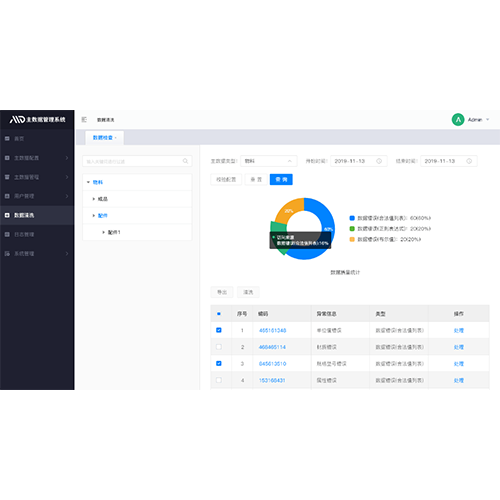Click the blue 查询 button
This screenshot has width=500, height=500.
[x=281, y=179]
